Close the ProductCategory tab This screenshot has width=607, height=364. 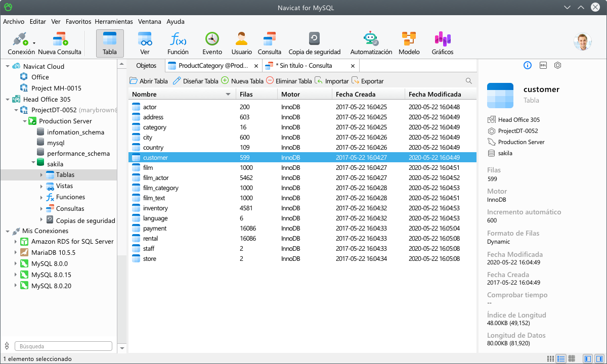pos(256,66)
